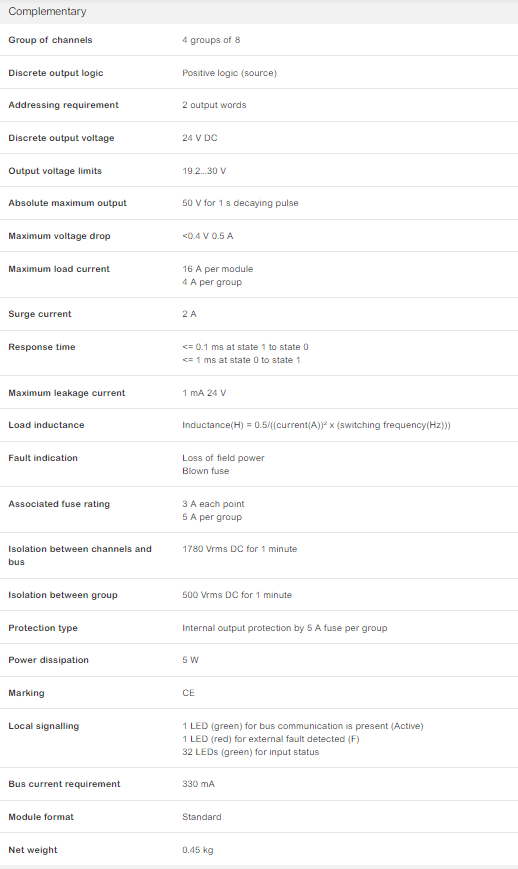Click the Complementary section header
The width and height of the screenshot is (518, 869).
point(47,11)
